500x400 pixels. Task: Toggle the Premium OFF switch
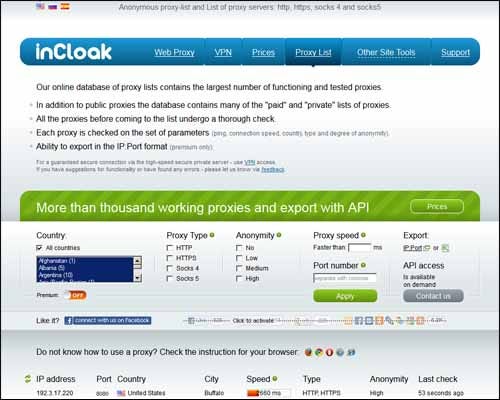[x=76, y=295]
